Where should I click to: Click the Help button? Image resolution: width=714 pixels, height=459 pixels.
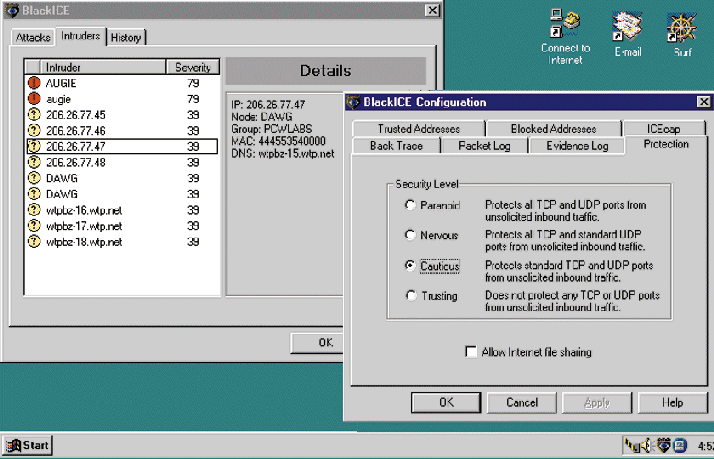pos(672,403)
